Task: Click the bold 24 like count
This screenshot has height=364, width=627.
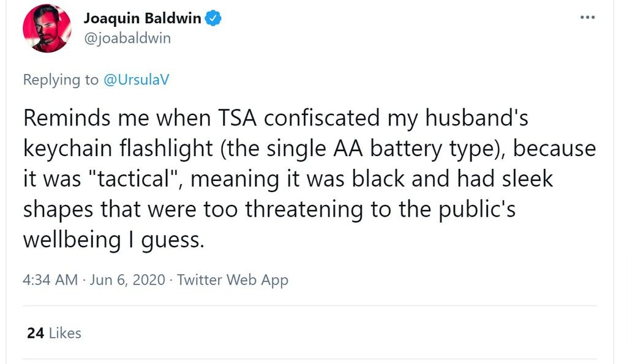Action: pyautogui.click(x=36, y=333)
